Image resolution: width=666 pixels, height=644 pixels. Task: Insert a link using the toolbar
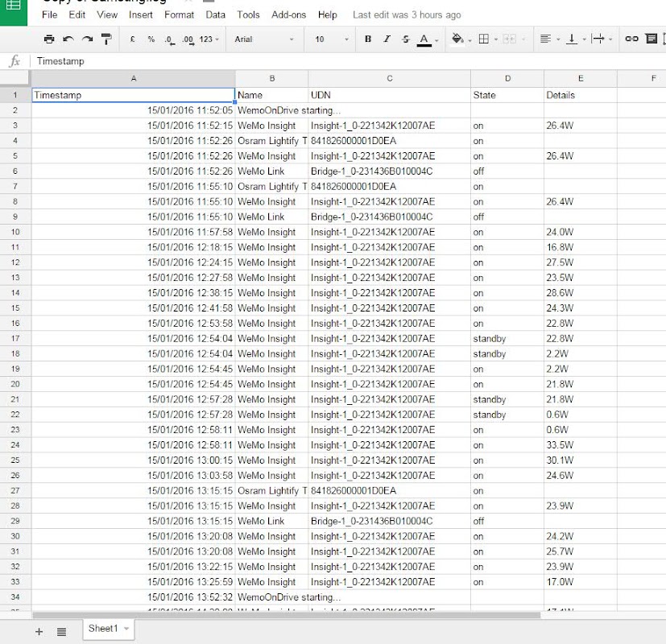[631, 39]
